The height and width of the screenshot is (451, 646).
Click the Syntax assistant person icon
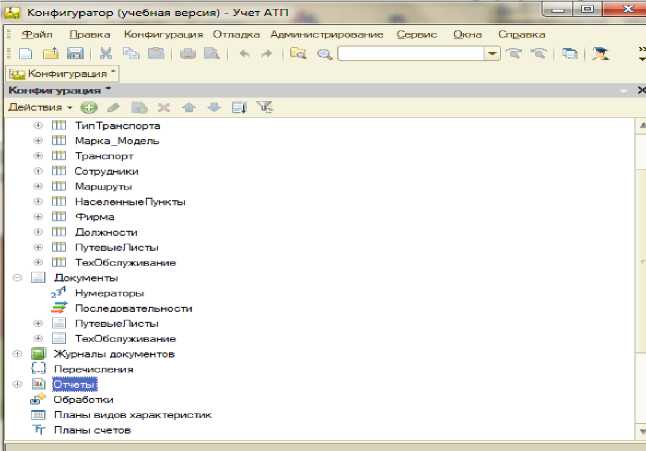(x=600, y=54)
